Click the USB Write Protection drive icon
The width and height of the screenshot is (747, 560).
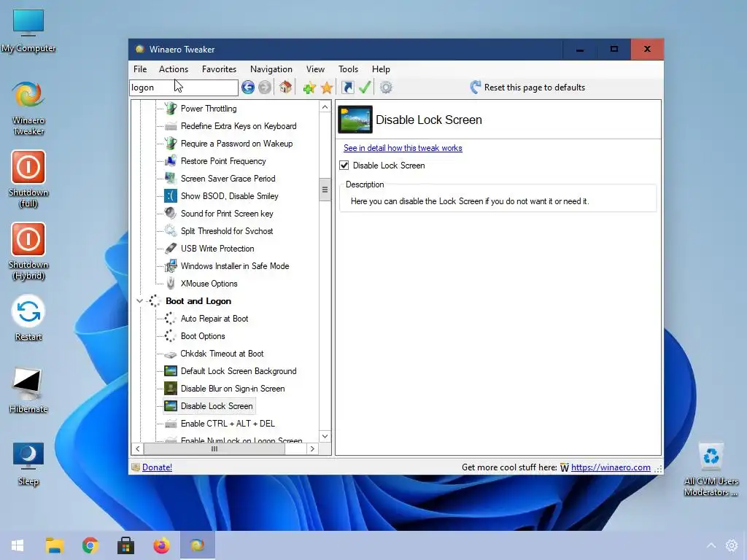tap(171, 248)
